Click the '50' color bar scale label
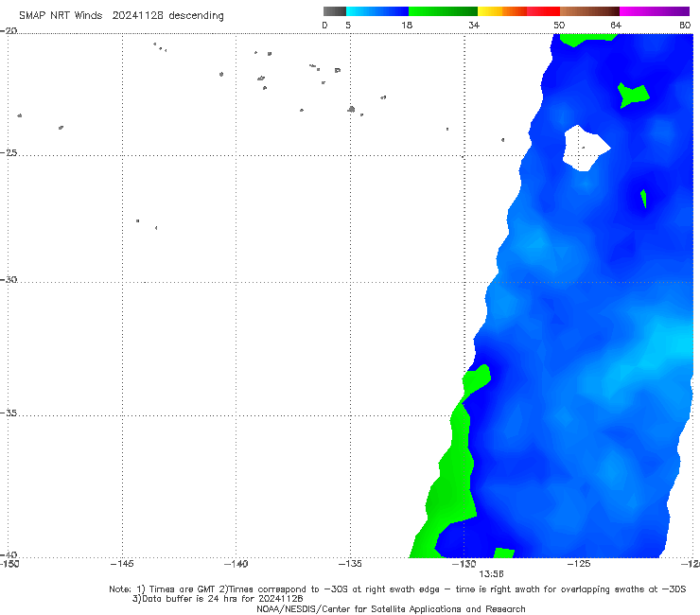The width and height of the screenshot is (700, 615). pos(559,25)
